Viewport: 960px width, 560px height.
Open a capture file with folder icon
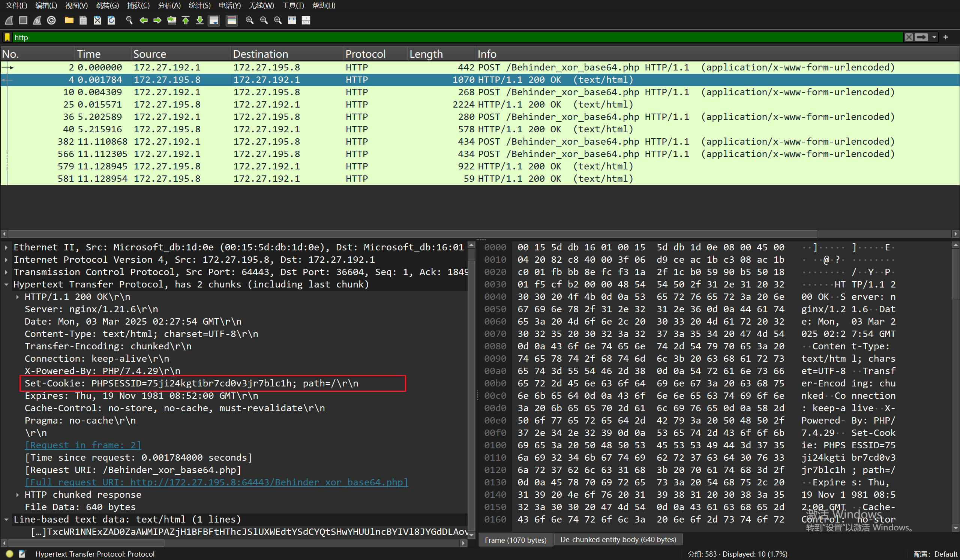[69, 20]
